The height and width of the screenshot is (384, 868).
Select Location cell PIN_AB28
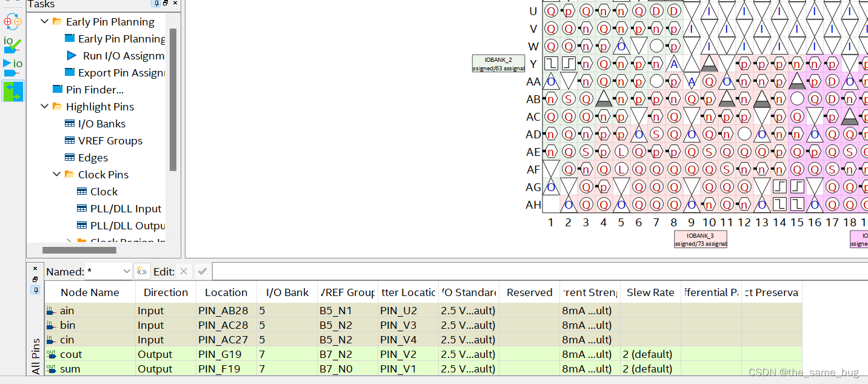coord(226,310)
